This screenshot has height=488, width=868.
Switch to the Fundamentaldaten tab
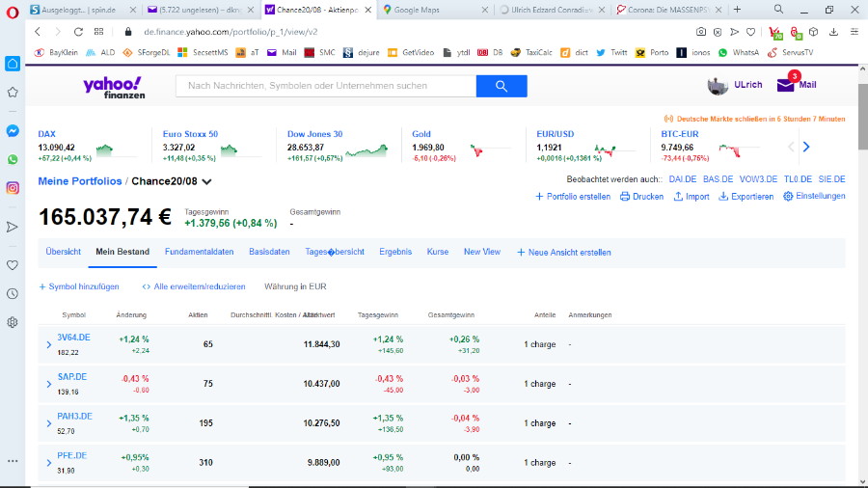[x=199, y=252]
